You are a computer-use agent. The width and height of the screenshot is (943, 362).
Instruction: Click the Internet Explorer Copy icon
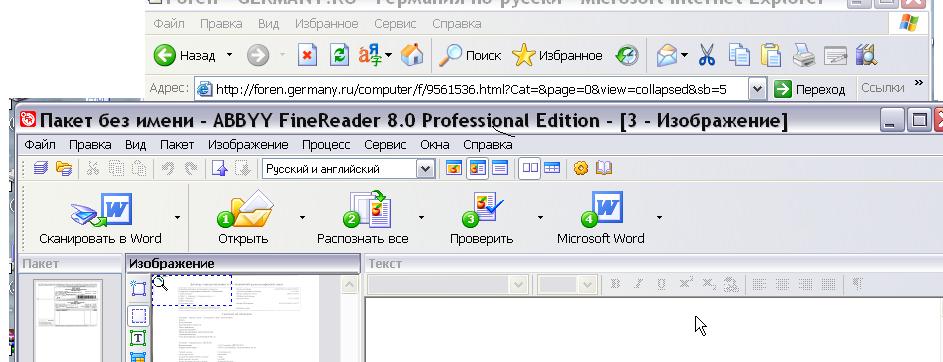coord(739,56)
